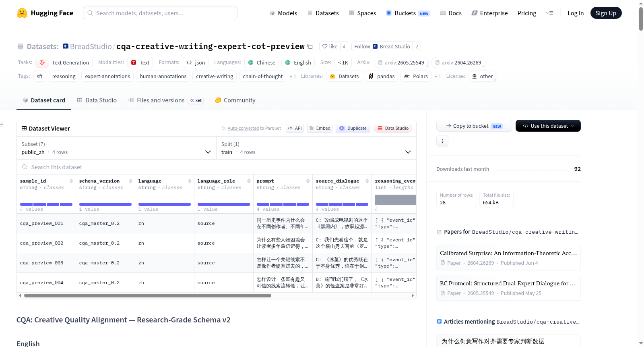The height and width of the screenshot is (347, 644).
Task: Click the other license tag
Action: pyautogui.click(x=482, y=76)
